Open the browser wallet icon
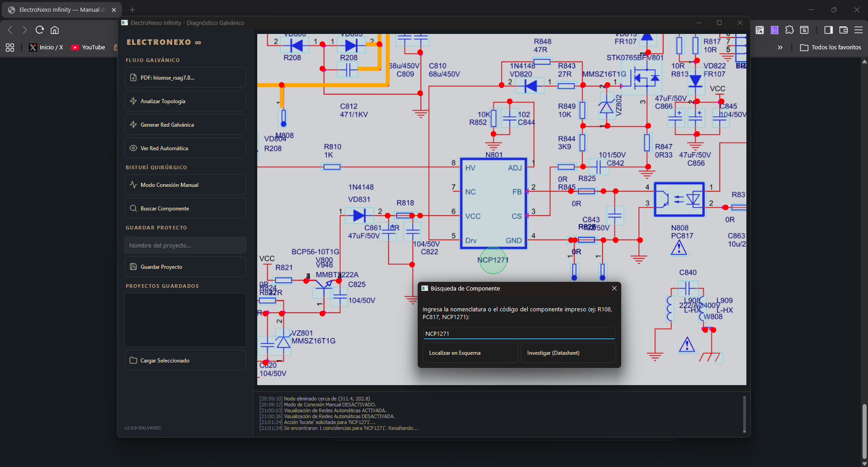 (x=844, y=30)
